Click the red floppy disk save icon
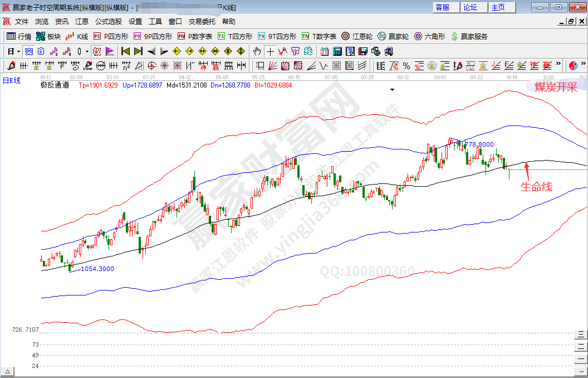The height and width of the screenshot is (378, 588). (x=362, y=51)
